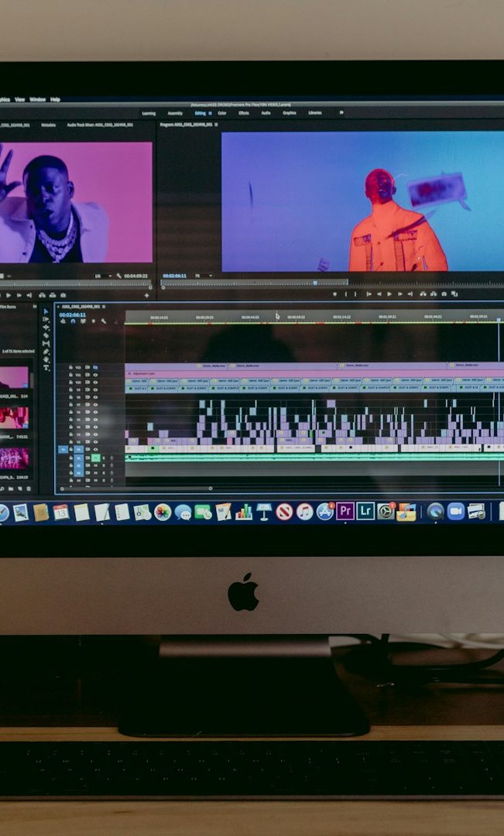Create a new item in the Project panel

coord(19,488)
